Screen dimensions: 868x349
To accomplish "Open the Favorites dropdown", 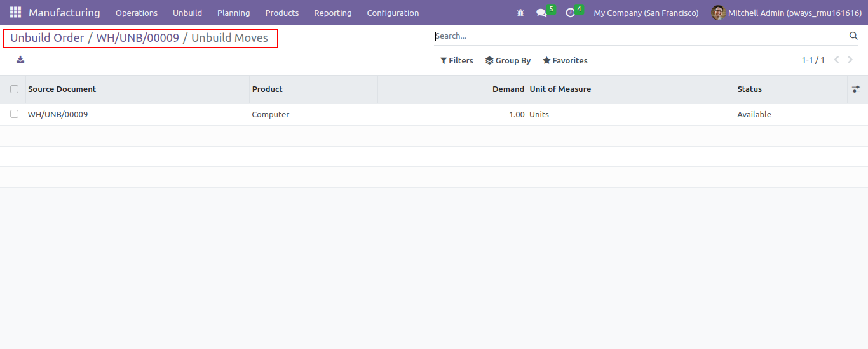I will coord(565,61).
